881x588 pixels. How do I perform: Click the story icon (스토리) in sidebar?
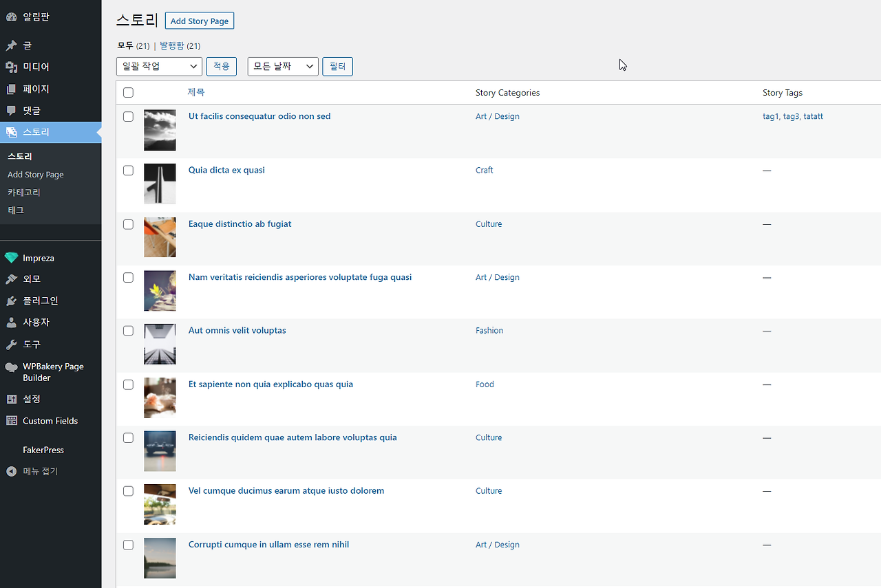click(11, 132)
